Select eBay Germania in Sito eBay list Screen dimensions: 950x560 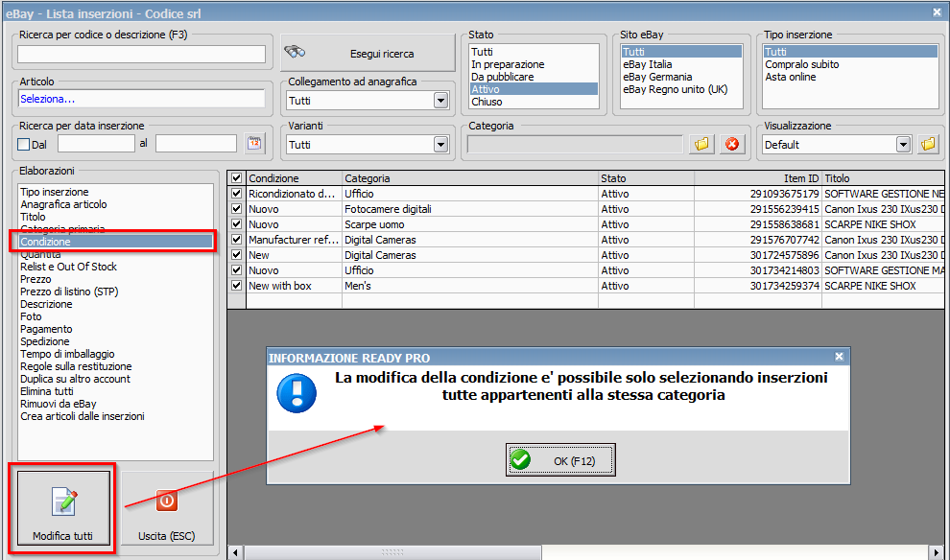pos(657,77)
